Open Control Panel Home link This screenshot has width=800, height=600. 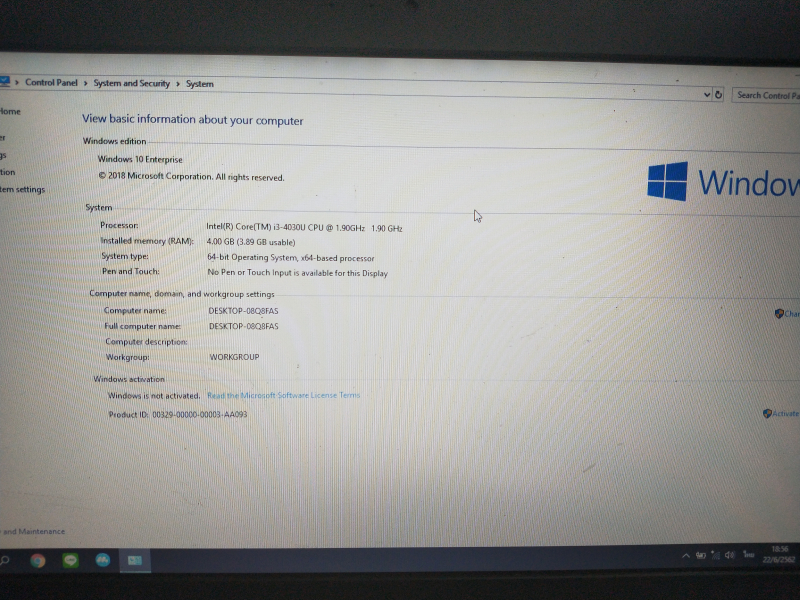[x=10, y=111]
